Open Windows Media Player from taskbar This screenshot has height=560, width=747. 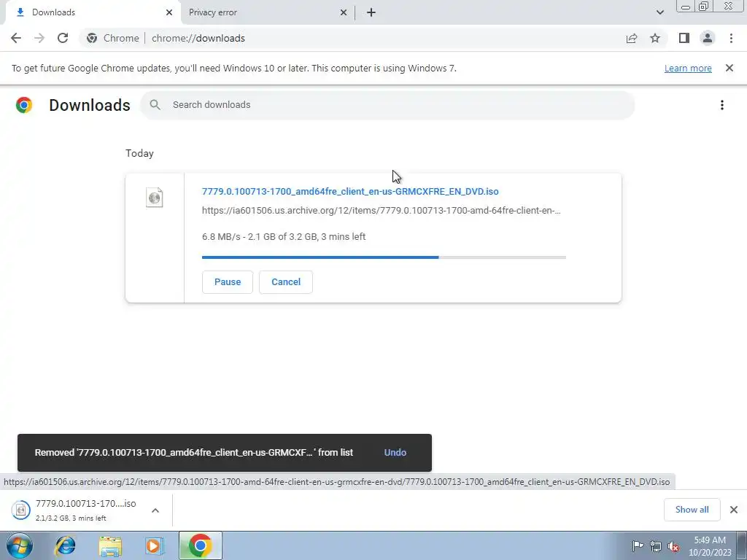point(155,545)
